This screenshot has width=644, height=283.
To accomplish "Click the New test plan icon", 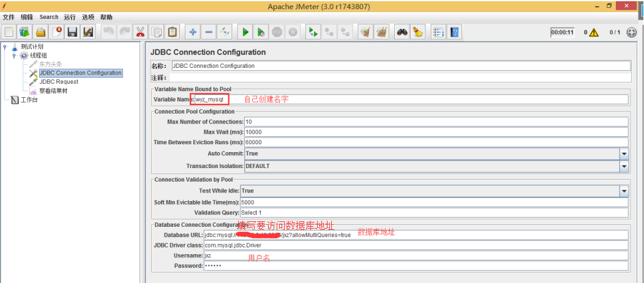I will tap(9, 32).
